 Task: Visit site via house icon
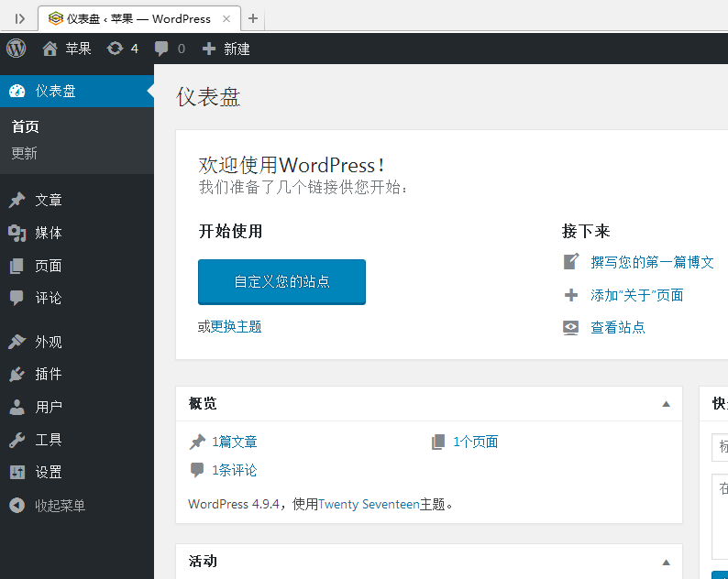(50, 49)
